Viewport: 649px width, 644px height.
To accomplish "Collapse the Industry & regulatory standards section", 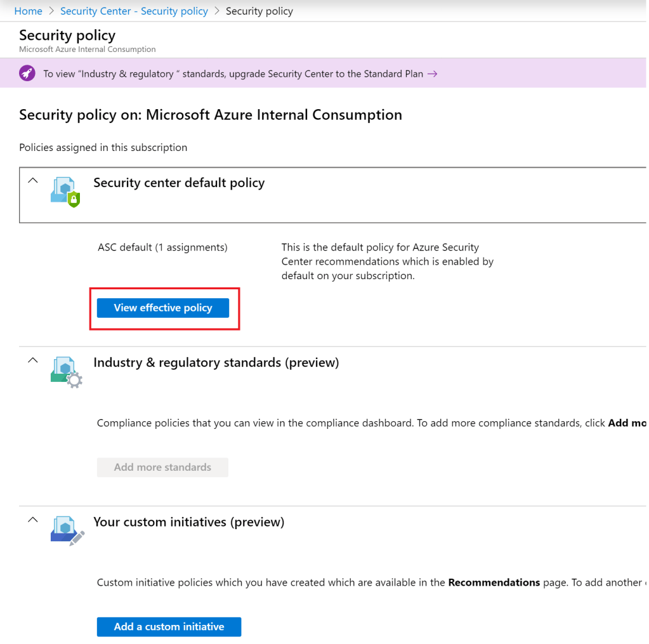I will pos(33,360).
